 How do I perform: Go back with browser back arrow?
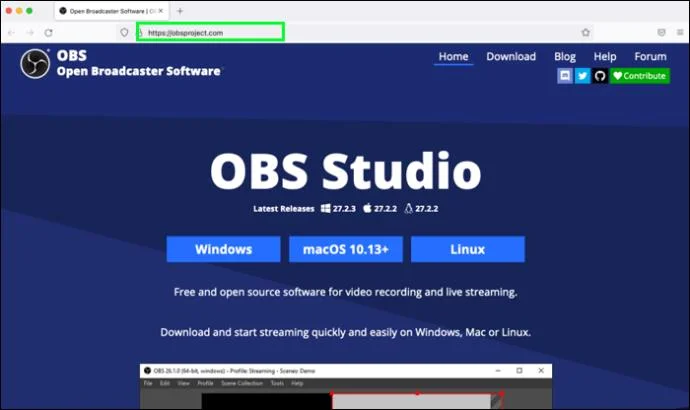[11, 33]
